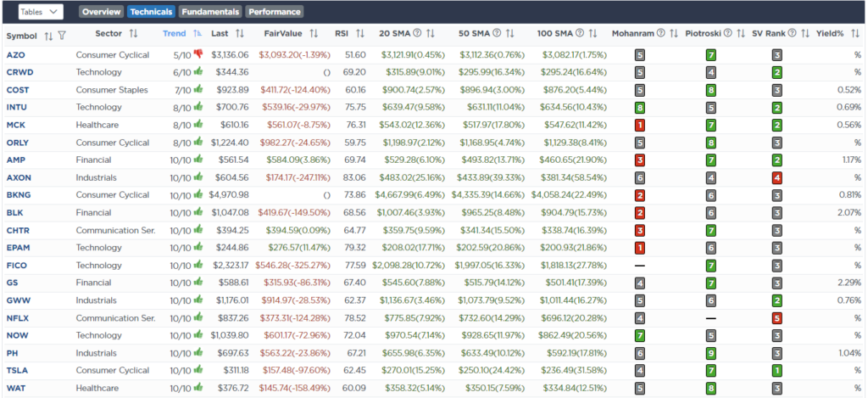The width and height of the screenshot is (868, 398).
Task: Open the TSLA ticker link
Action: point(17,371)
